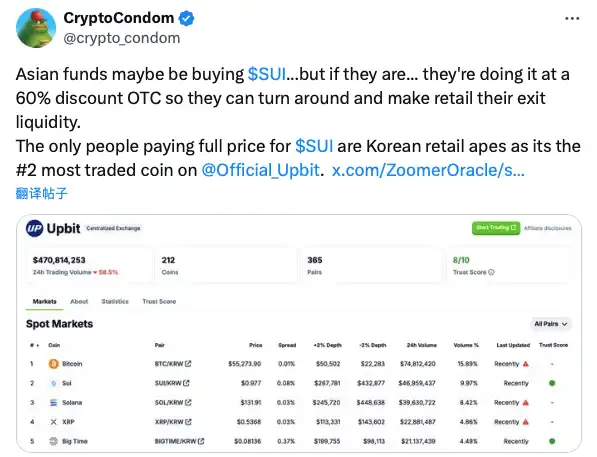Sort by the # column arrow
The image size is (597, 457).
point(37,345)
